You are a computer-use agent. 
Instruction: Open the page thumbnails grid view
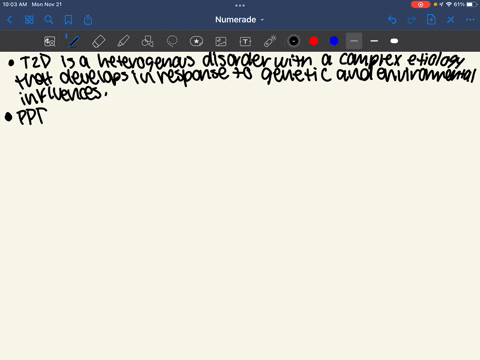point(29,20)
